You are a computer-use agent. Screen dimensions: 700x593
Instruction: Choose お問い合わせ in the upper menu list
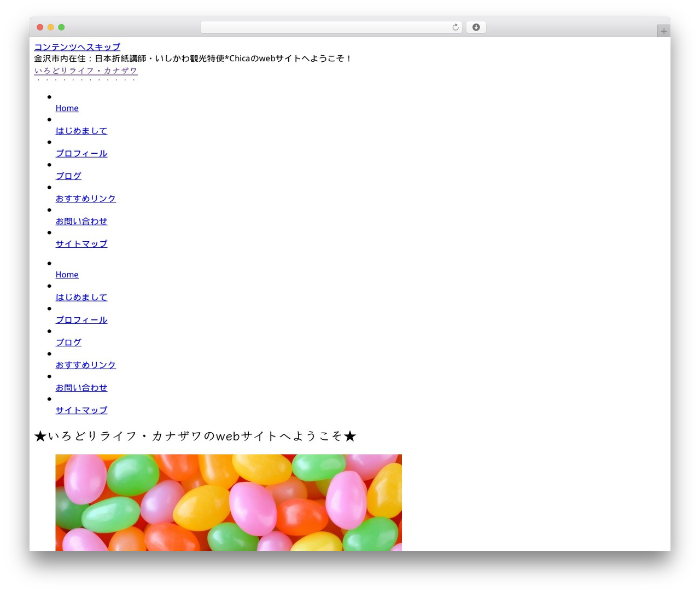point(81,221)
